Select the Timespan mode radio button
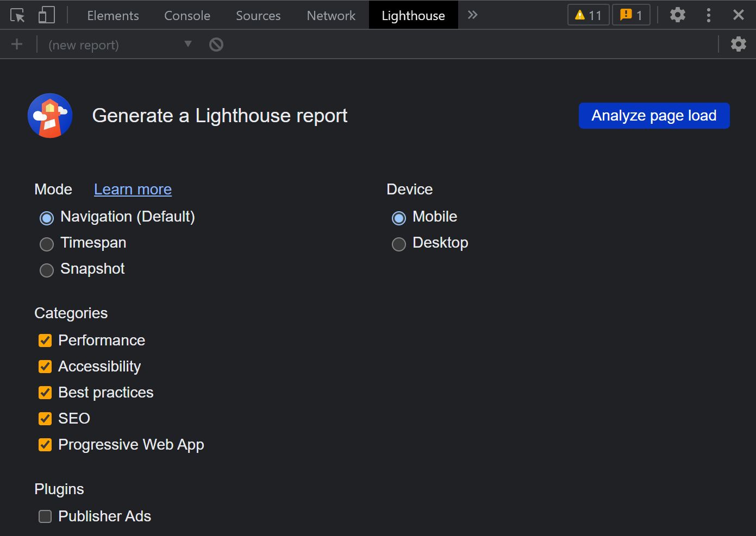 (47, 244)
